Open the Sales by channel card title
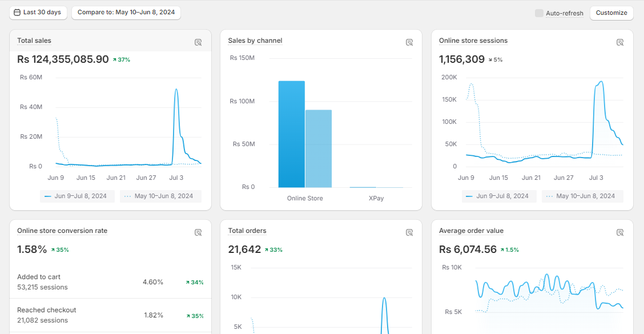 pyautogui.click(x=255, y=41)
